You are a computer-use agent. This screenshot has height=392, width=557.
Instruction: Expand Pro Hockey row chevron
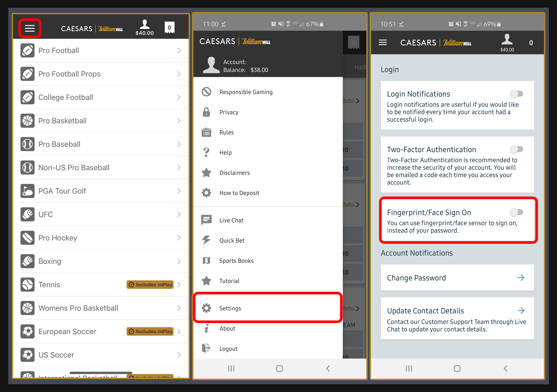[179, 238]
